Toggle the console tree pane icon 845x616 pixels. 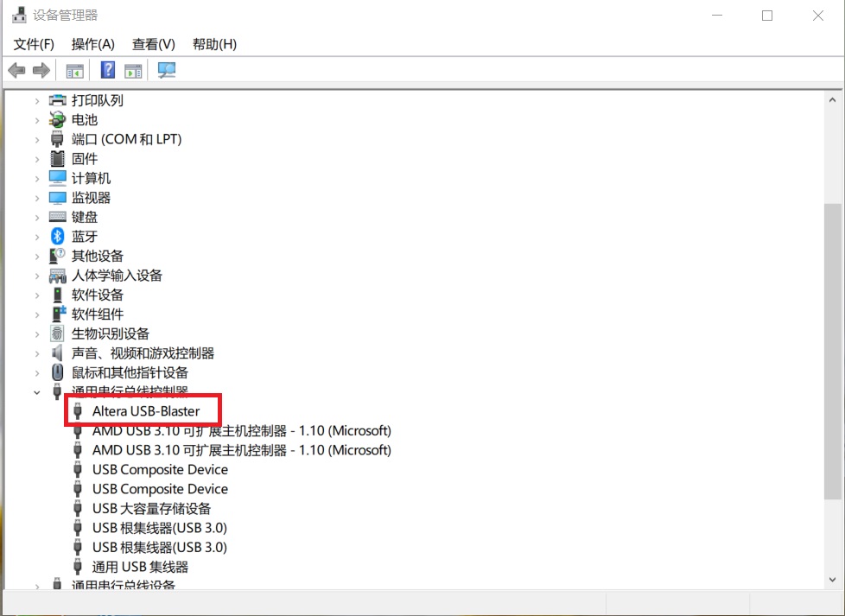point(75,71)
